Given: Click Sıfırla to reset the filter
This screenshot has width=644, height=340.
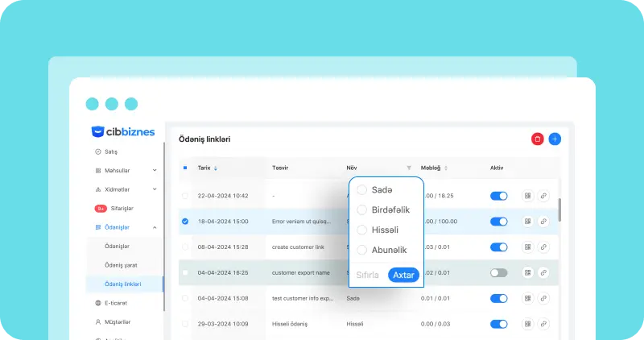Looking at the screenshot, I should (368, 276).
